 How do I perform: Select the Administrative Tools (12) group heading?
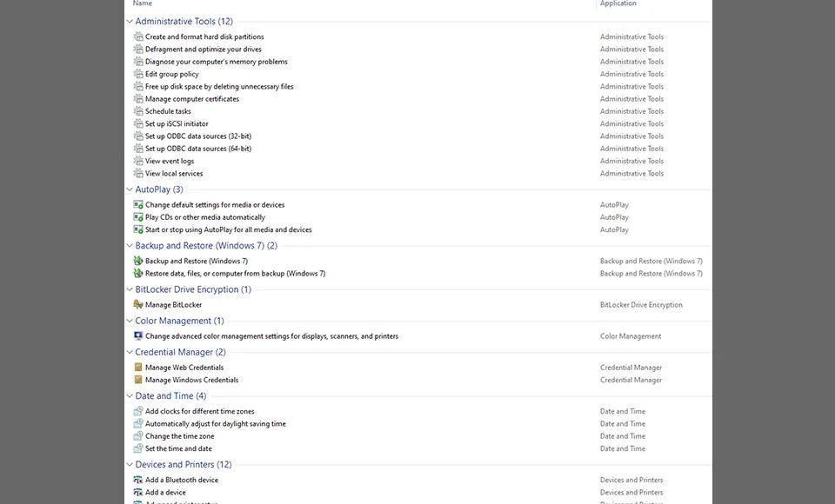(x=184, y=21)
